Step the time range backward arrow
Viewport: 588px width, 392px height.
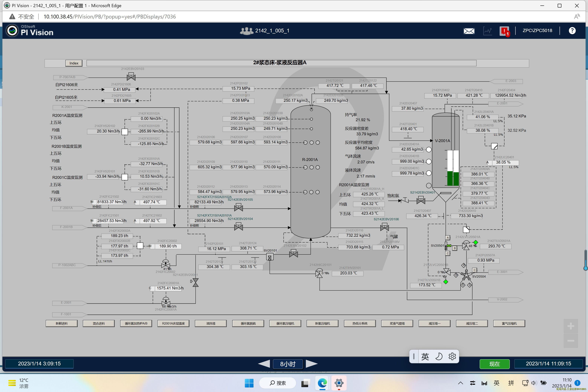click(264, 364)
